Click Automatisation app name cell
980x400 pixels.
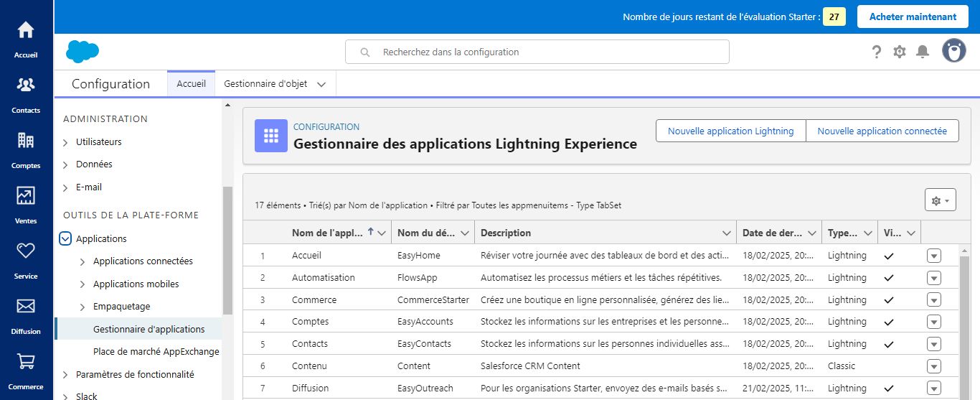[324, 277]
